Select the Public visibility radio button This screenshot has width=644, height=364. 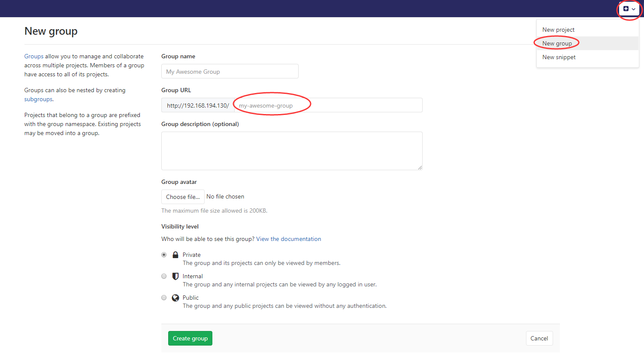point(164,298)
